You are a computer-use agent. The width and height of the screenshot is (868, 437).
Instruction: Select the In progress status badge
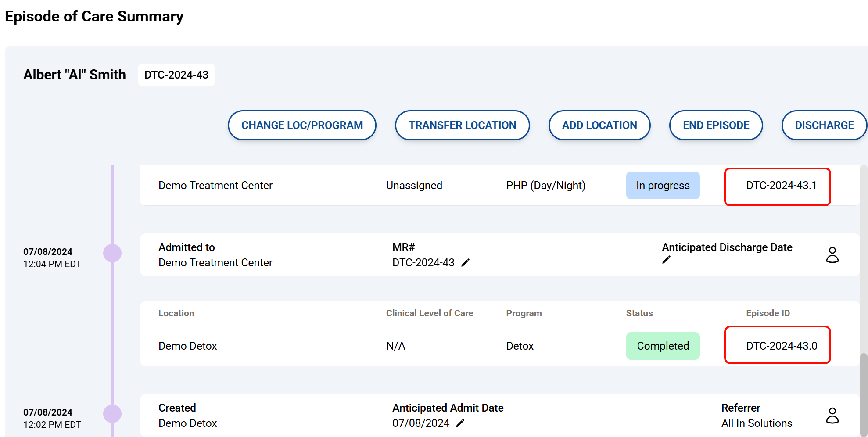663,186
